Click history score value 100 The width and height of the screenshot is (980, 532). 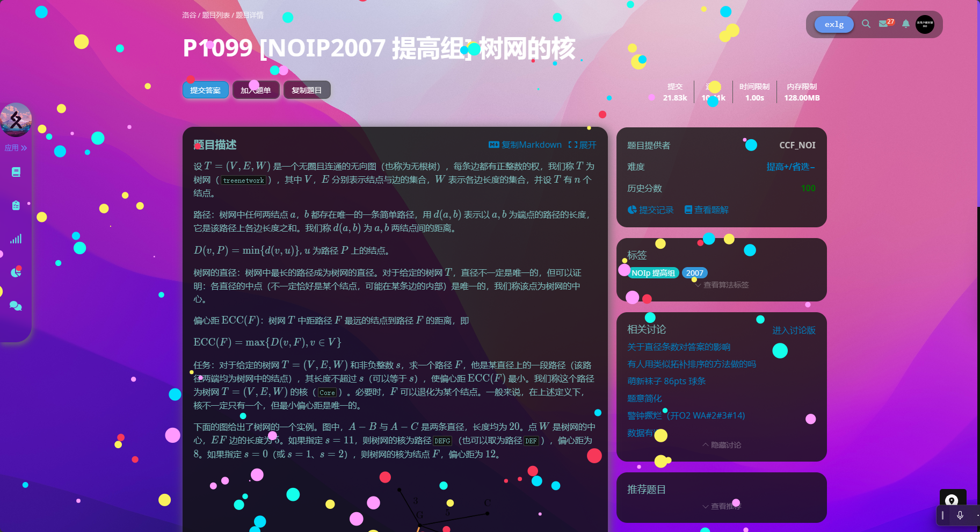808,188
